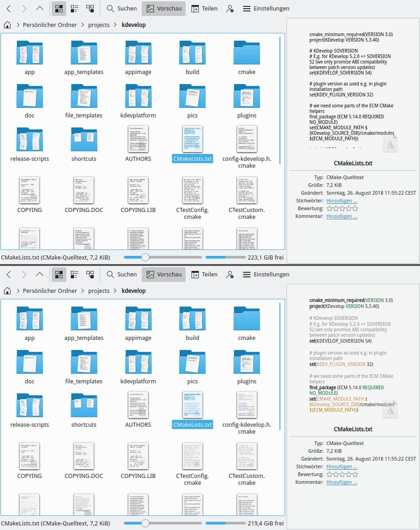Toggle Vorschau preview in the lower window
Screen dimensions: 420x530
coord(164,275)
